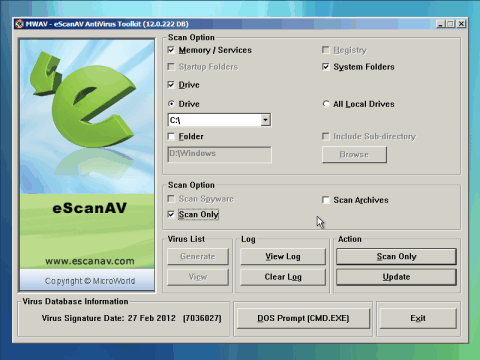Click the Copyright MicroWorld text
Screen dimensions: 480x360
[90, 281]
